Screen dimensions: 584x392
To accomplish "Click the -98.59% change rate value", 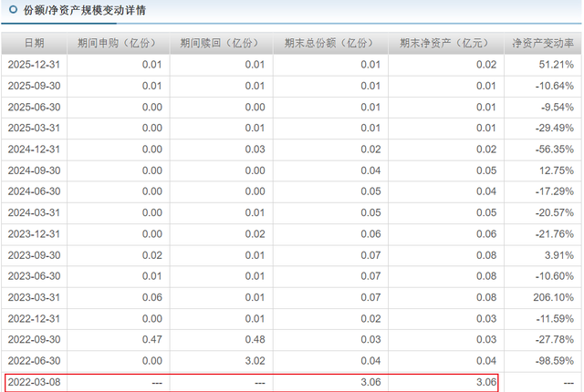I will pyautogui.click(x=553, y=361).
